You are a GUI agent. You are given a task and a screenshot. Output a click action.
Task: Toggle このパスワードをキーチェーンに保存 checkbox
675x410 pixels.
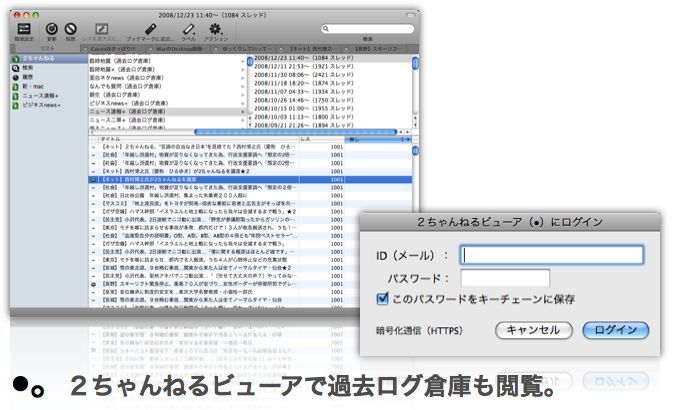coord(382,298)
